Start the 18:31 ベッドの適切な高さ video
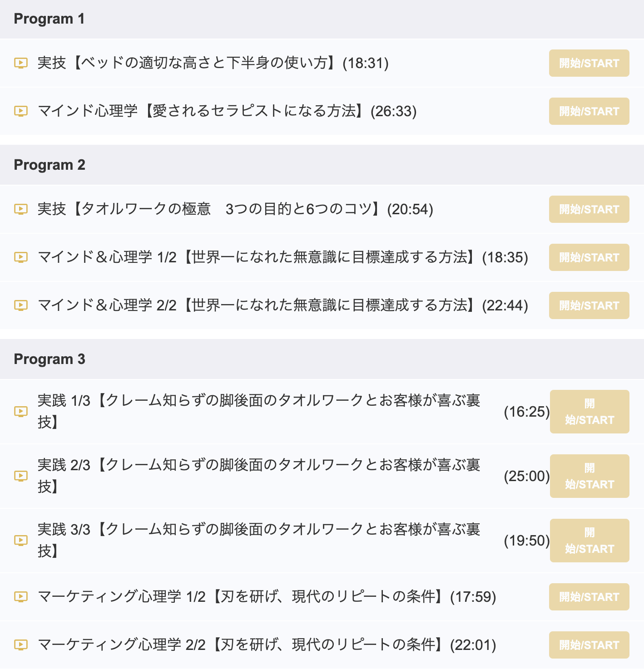The image size is (644, 669). click(589, 63)
